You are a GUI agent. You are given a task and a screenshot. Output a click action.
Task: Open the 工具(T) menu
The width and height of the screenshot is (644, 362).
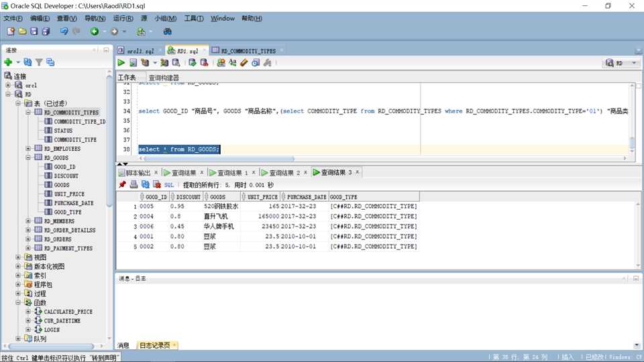[194, 19]
